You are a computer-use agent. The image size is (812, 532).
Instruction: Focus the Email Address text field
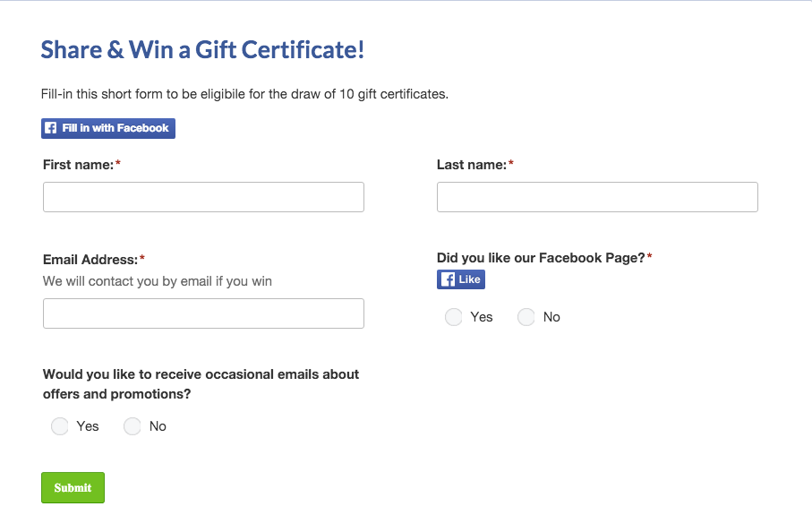tap(203, 313)
